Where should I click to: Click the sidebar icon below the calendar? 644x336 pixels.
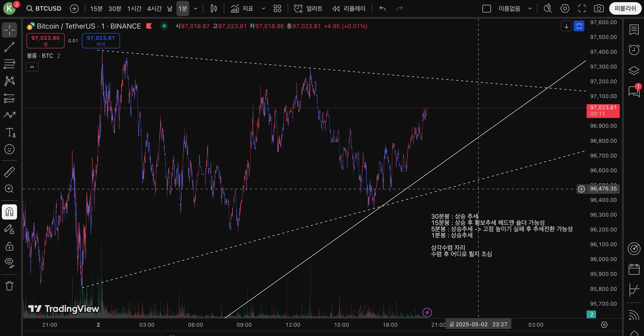pos(634,289)
